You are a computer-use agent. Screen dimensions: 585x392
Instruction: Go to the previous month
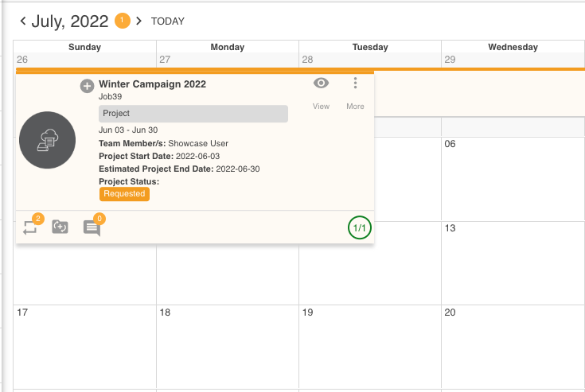coord(23,20)
